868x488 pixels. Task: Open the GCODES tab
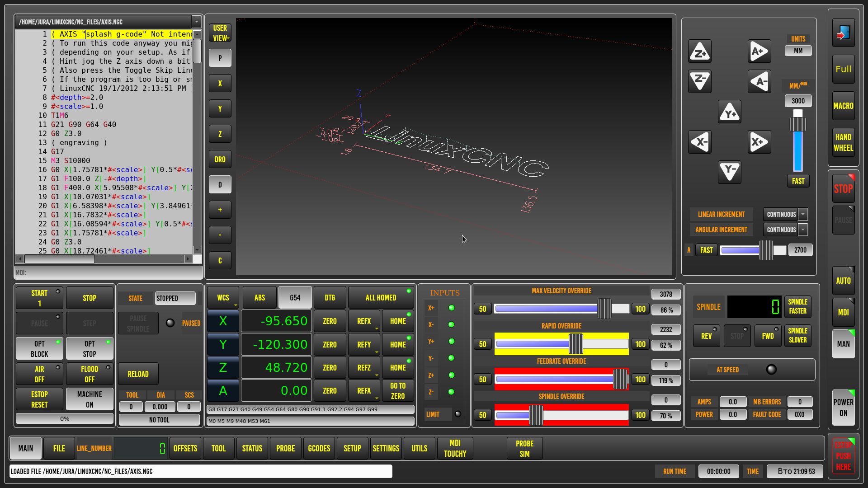coord(319,448)
